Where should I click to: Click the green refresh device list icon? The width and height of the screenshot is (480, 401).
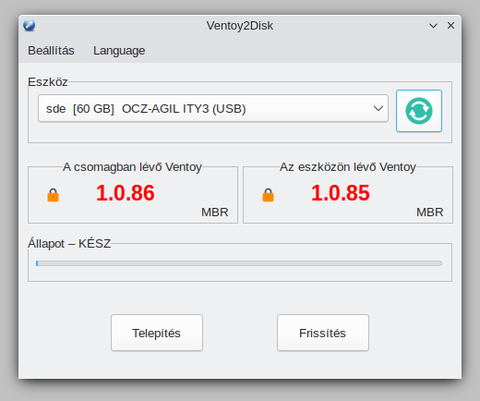click(419, 111)
